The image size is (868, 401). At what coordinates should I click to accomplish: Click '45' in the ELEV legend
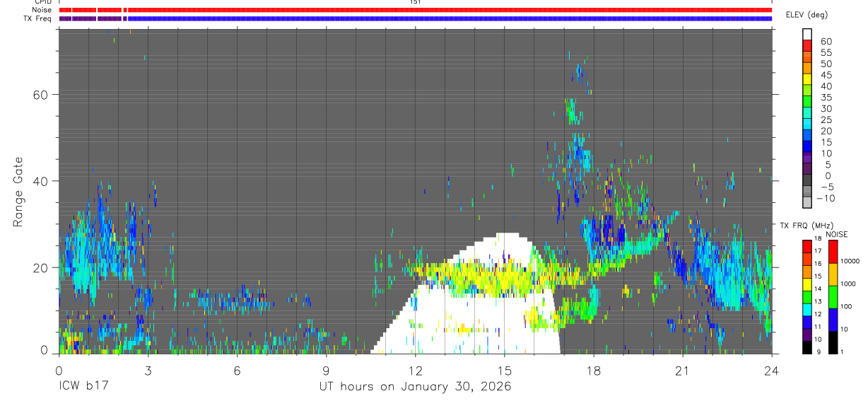[x=826, y=75]
